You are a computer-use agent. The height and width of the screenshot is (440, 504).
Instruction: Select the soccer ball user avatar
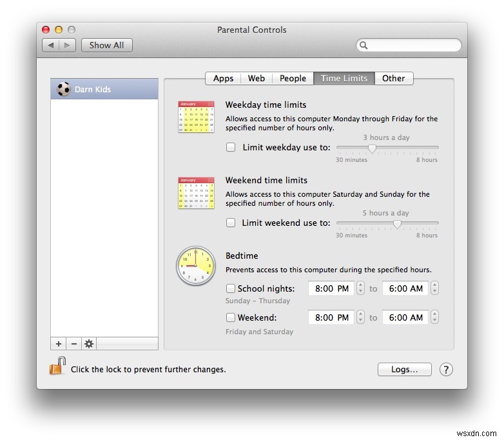(x=63, y=89)
